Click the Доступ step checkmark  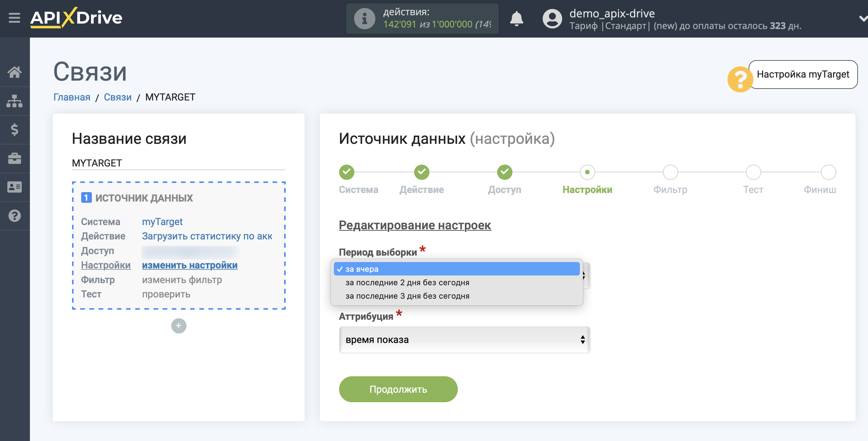tap(505, 172)
